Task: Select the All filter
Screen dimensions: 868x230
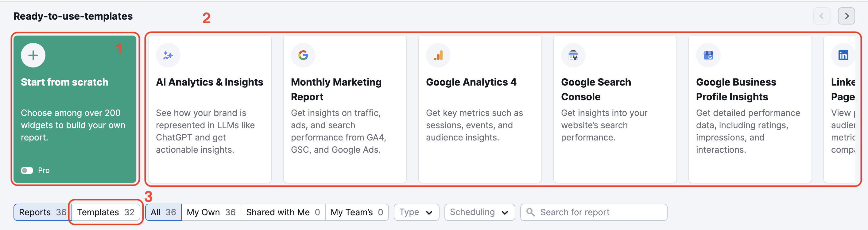Action: point(163,212)
